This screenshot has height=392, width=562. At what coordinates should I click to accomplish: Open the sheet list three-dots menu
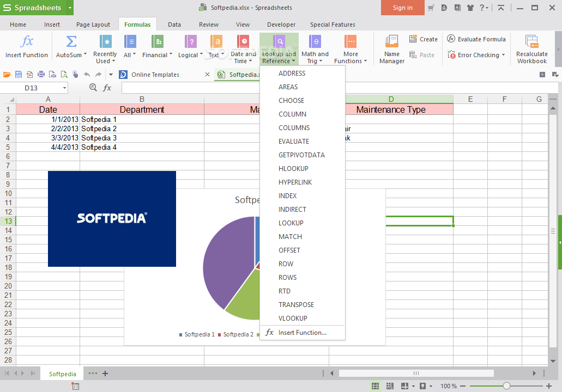coord(93,373)
